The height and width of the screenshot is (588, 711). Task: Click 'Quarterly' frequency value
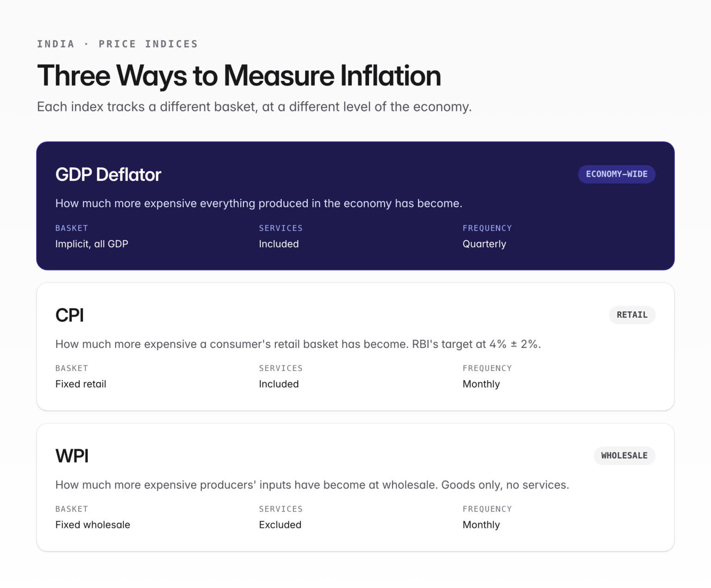484,244
